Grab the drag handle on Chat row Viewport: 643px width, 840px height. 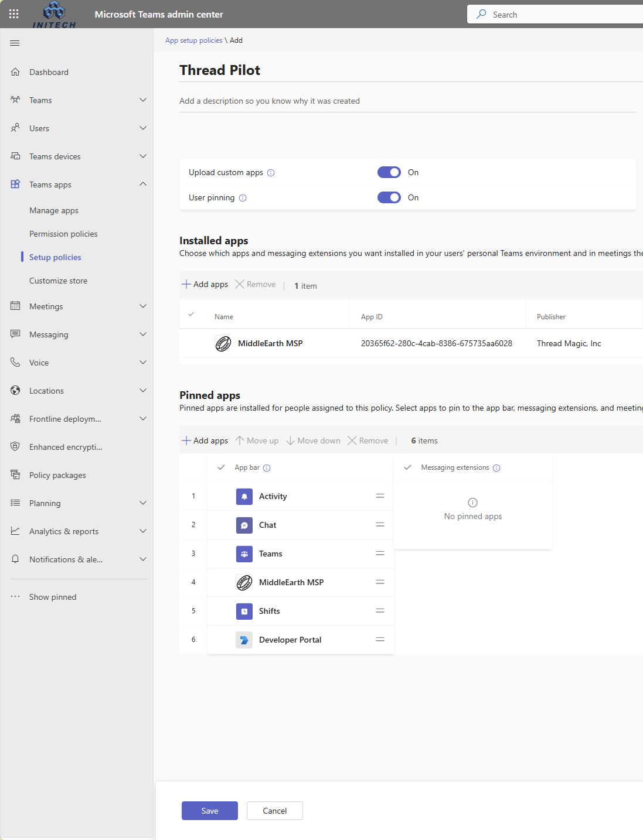pyautogui.click(x=380, y=525)
